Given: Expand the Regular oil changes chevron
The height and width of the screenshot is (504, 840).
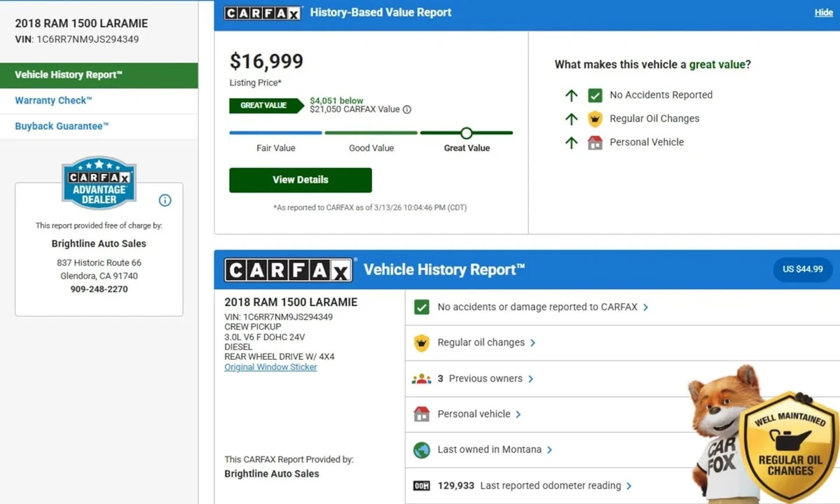Looking at the screenshot, I should point(532,343).
